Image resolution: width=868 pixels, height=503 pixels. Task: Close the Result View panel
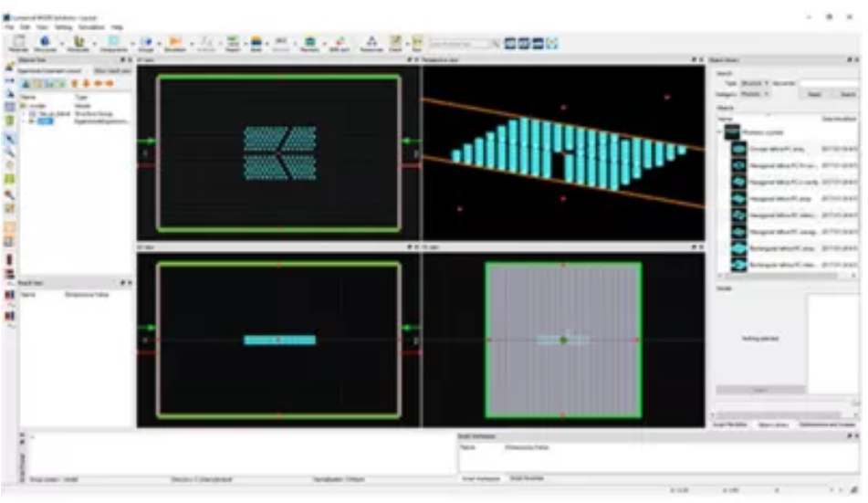(x=131, y=283)
